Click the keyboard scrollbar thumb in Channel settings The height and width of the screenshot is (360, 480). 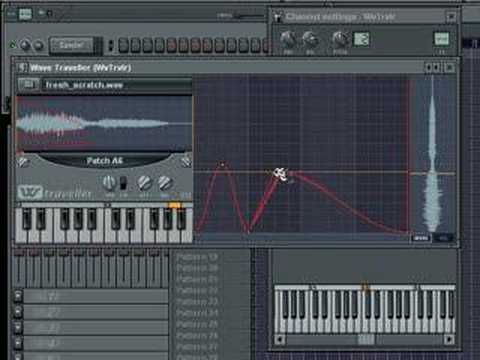[366, 340]
